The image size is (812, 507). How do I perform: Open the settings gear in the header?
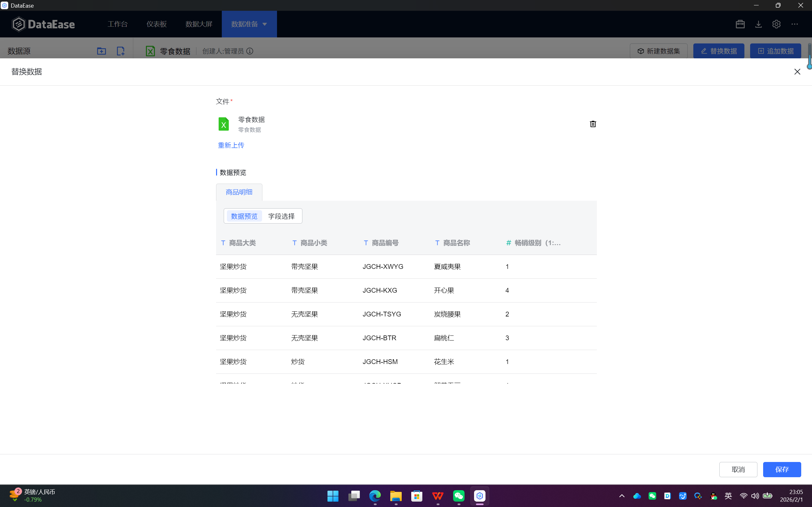(776, 24)
